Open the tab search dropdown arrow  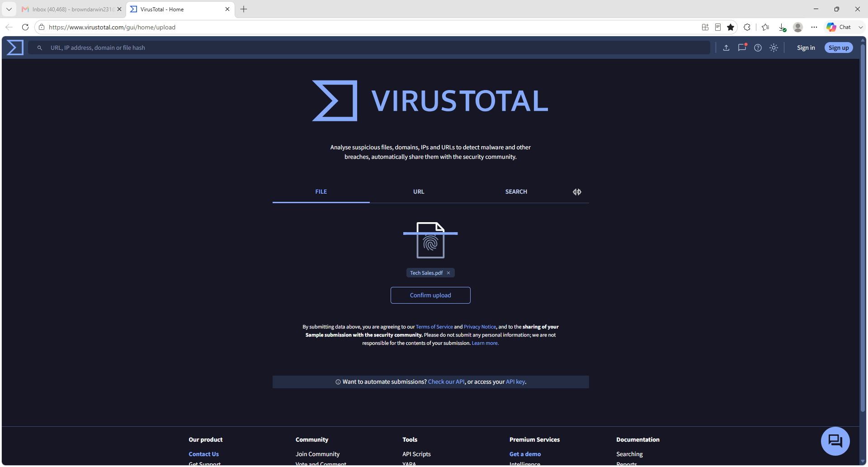point(9,9)
